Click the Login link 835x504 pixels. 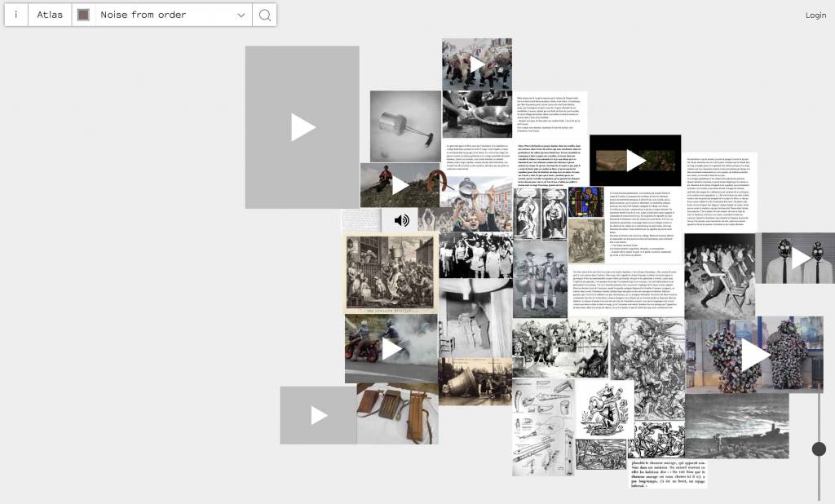[x=815, y=15]
